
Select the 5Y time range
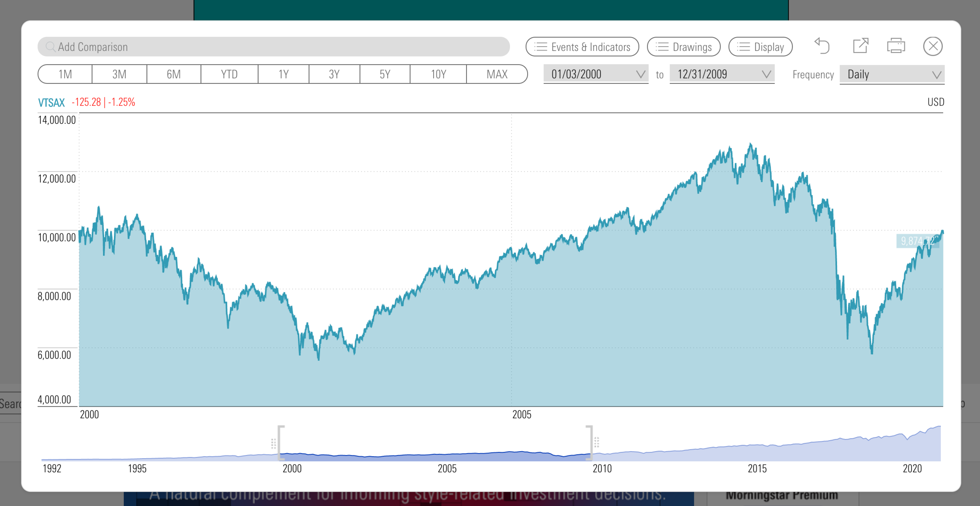coord(385,74)
